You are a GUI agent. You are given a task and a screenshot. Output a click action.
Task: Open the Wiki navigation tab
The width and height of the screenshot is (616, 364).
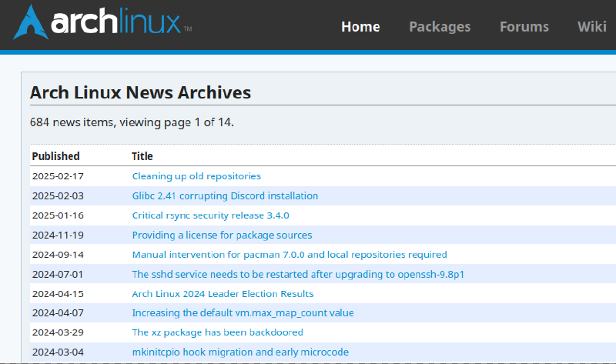(x=591, y=27)
